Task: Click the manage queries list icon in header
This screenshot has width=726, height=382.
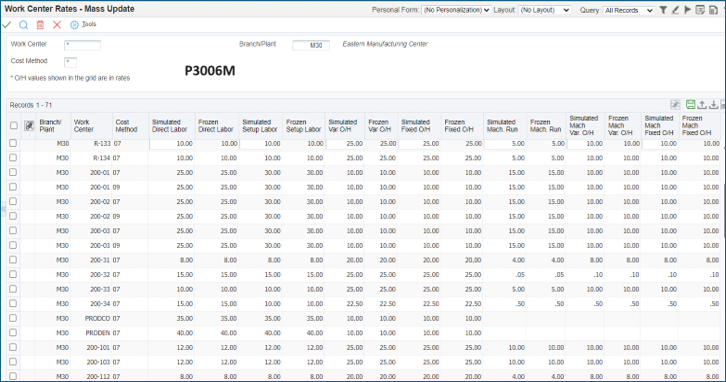Action: (x=700, y=10)
